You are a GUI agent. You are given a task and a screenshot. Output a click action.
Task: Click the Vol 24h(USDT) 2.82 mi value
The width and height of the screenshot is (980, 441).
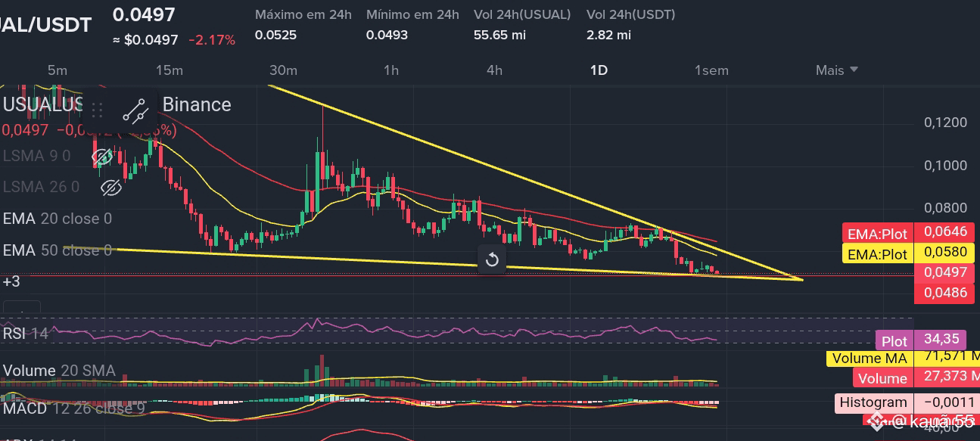(608, 36)
